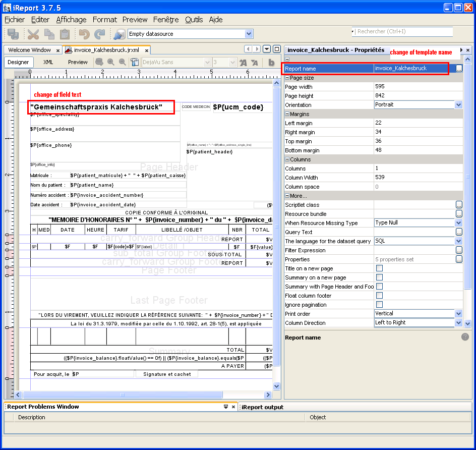This screenshot has height=450, width=476.
Task: Switch to the Welcome Window tab
Action: 29,50
